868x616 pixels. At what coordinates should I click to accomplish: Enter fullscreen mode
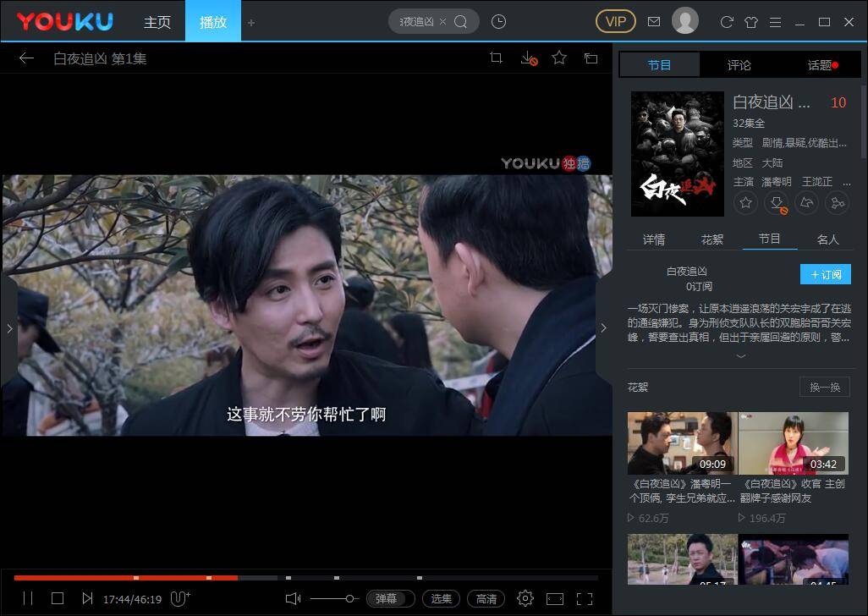[585, 599]
